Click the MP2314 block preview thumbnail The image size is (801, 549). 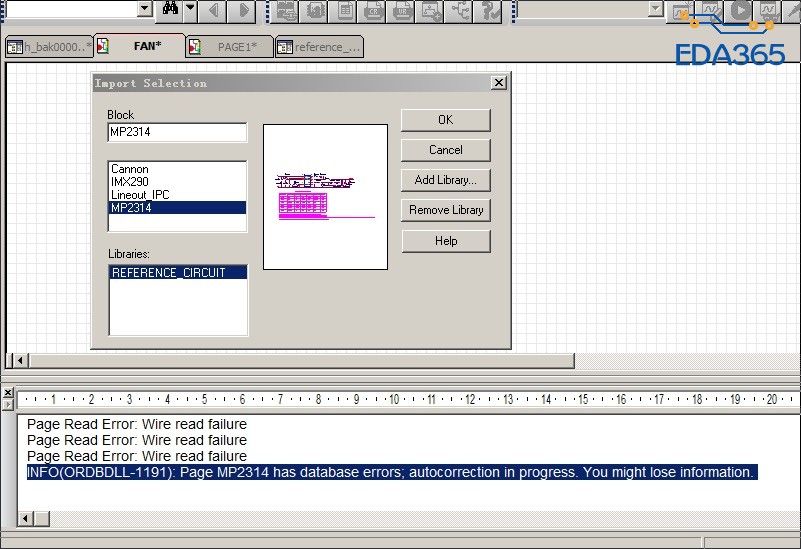[325, 197]
